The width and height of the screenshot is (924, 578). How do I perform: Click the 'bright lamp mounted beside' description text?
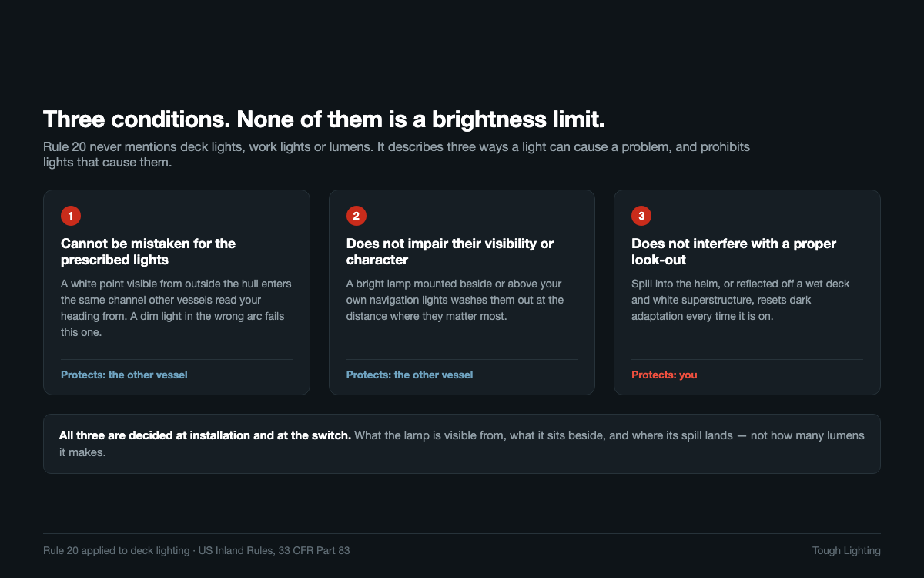(455, 300)
